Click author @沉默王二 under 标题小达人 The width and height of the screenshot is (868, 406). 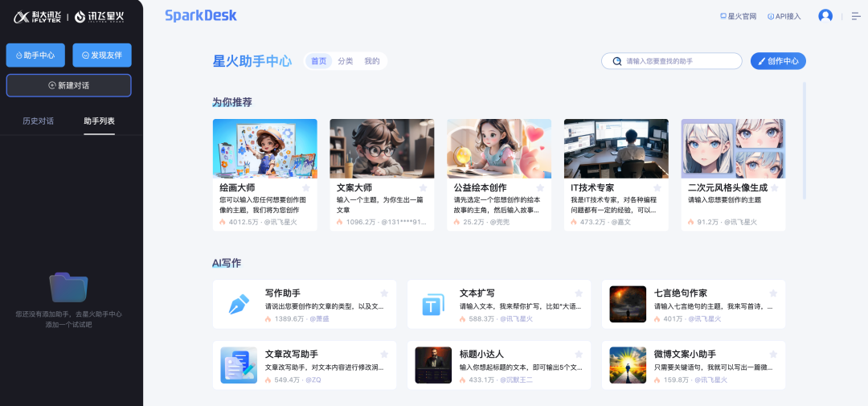coord(516,380)
